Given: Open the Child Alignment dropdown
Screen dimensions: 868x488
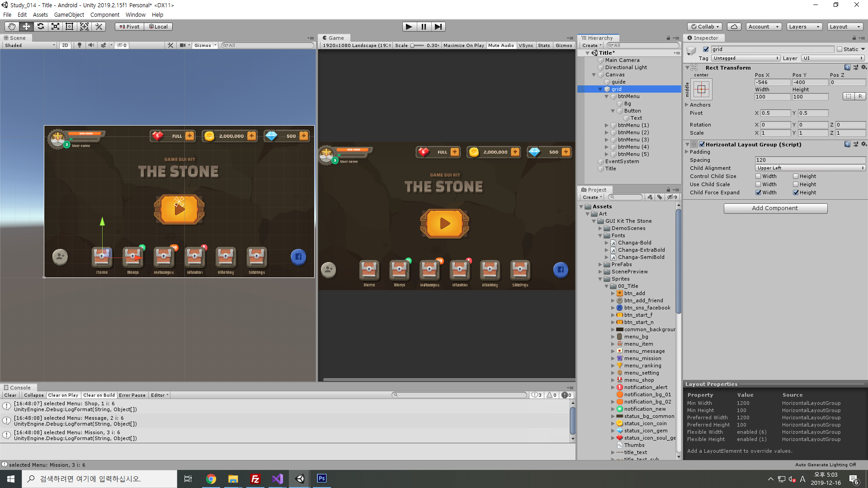Looking at the screenshot, I should click(x=810, y=168).
